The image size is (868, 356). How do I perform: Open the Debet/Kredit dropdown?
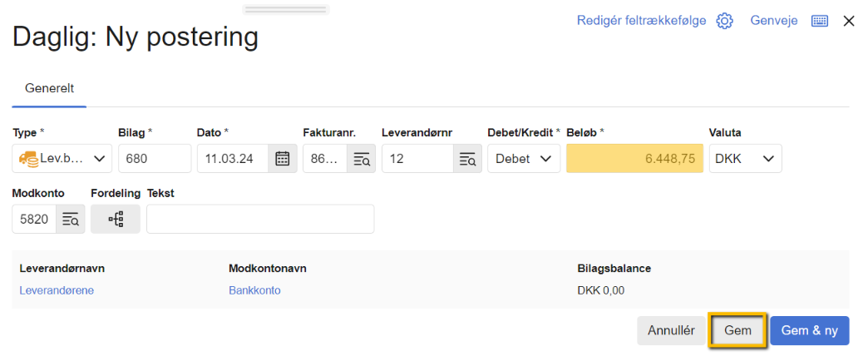(x=523, y=158)
